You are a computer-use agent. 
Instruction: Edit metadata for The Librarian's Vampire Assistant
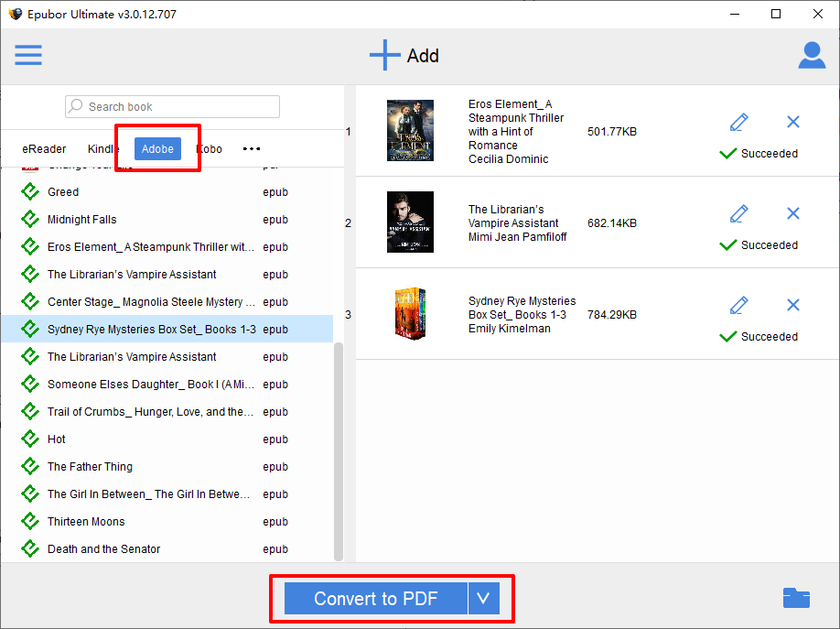tap(738, 214)
